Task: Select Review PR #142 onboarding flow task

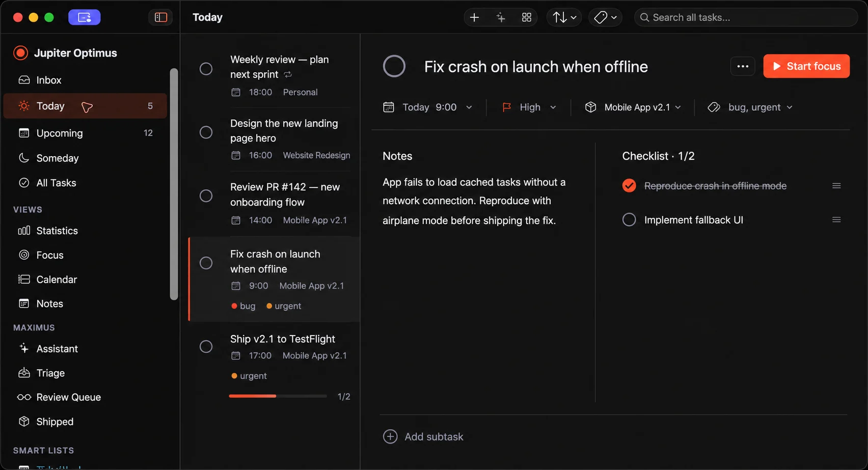Action: (275, 204)
